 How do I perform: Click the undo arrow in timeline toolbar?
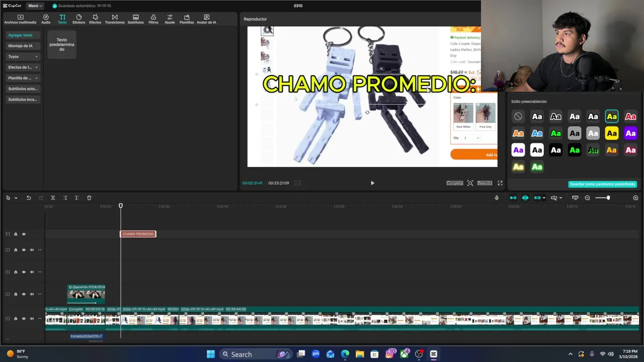(29, 198)
